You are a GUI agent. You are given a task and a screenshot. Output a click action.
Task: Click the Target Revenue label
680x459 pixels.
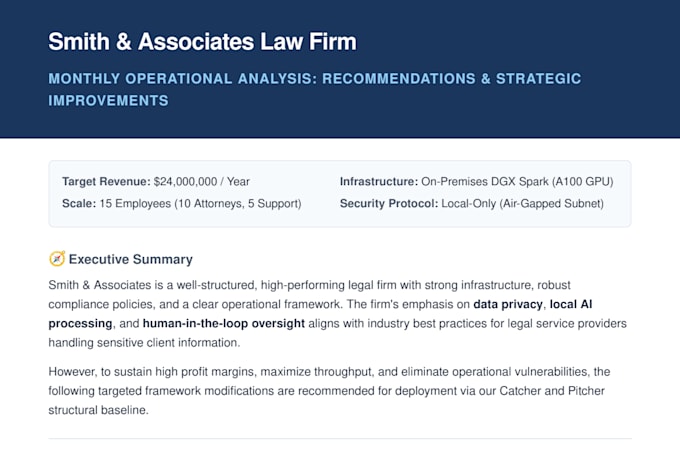(106, 181)
